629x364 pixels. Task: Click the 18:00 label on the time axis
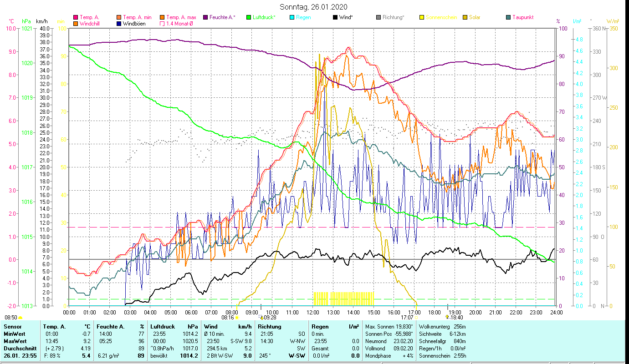click(x=435, y=312)
